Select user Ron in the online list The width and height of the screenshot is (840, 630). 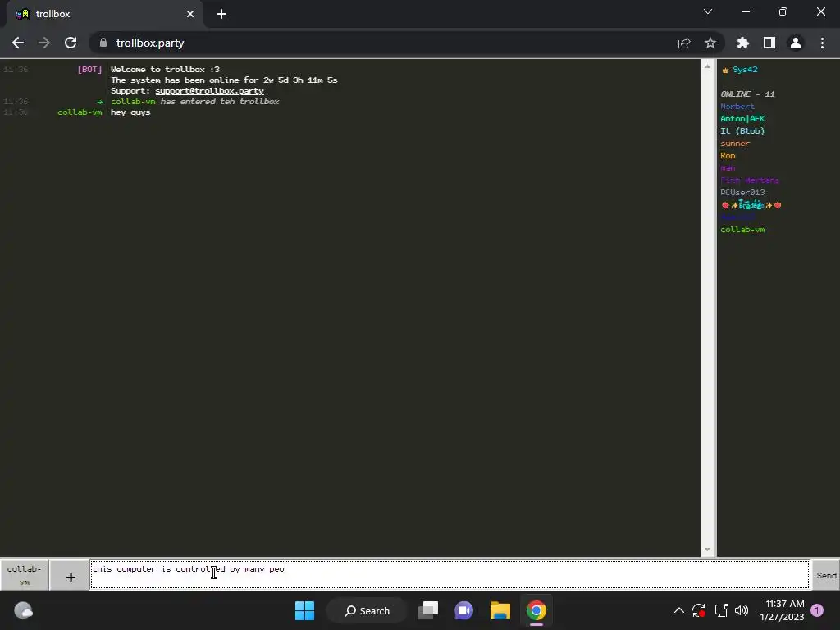pos(728,155)
